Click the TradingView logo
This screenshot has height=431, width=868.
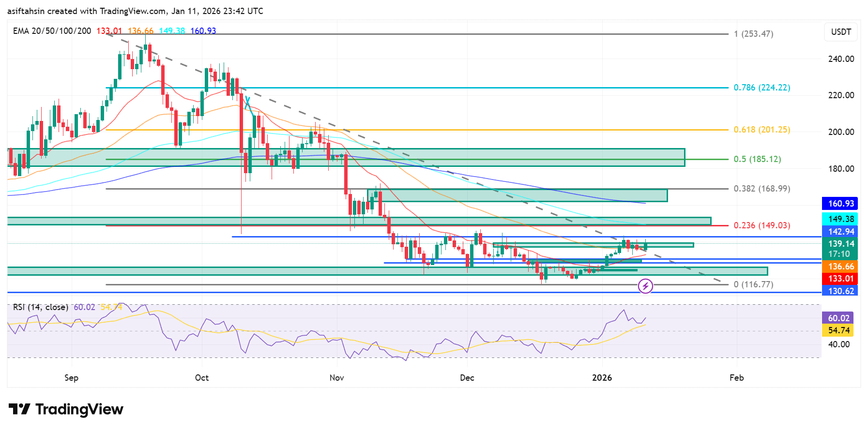pyautogui.click(x=66, y=409)
